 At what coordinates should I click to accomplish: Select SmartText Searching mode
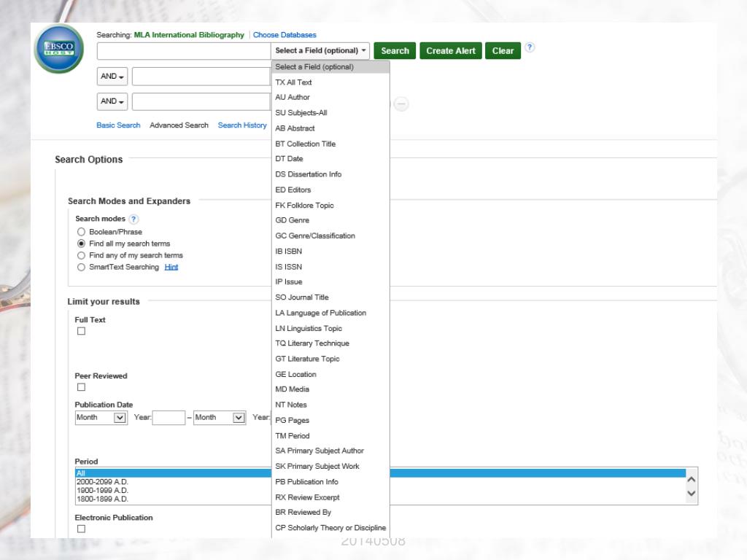(82, 267)
